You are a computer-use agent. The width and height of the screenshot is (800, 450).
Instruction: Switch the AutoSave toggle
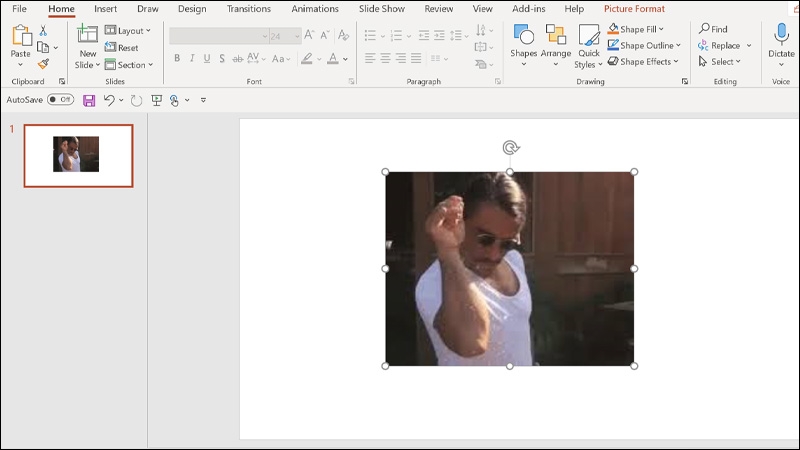[60, 99]
